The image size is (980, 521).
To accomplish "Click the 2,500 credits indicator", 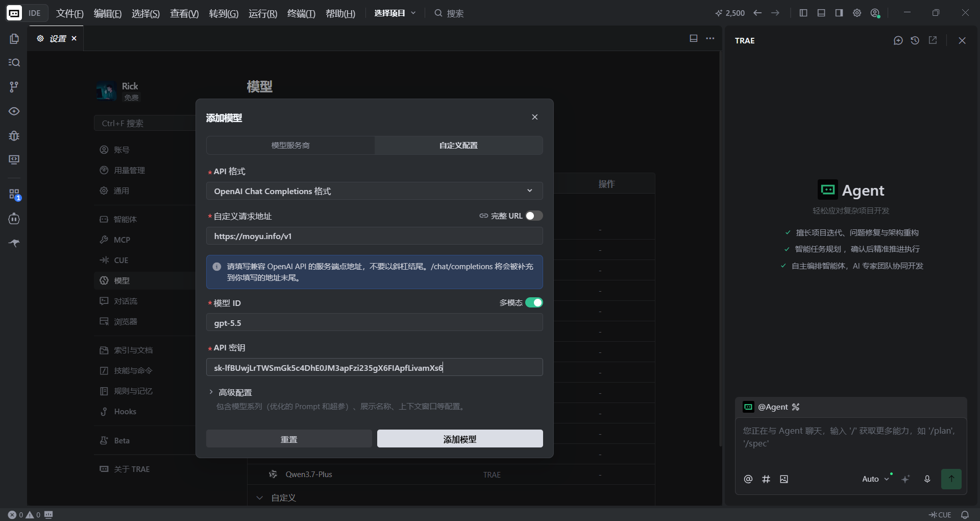I will [x=730, y=13].
